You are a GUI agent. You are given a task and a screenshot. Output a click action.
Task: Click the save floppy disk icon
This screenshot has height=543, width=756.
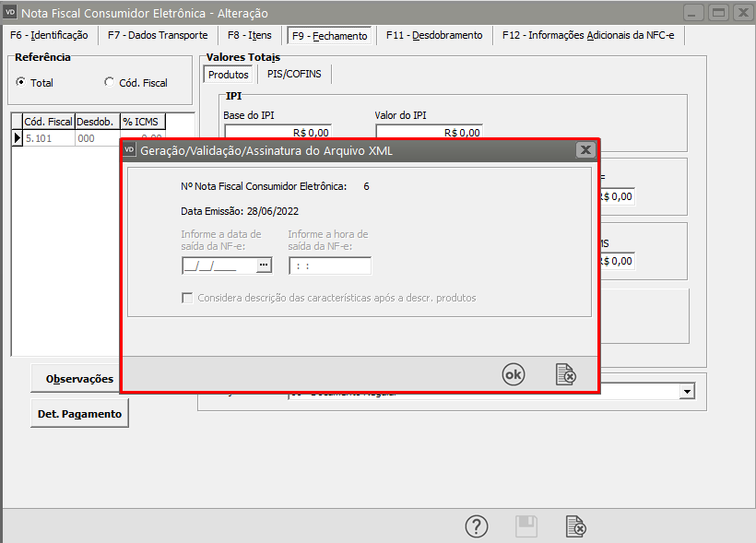click(526, 526)
